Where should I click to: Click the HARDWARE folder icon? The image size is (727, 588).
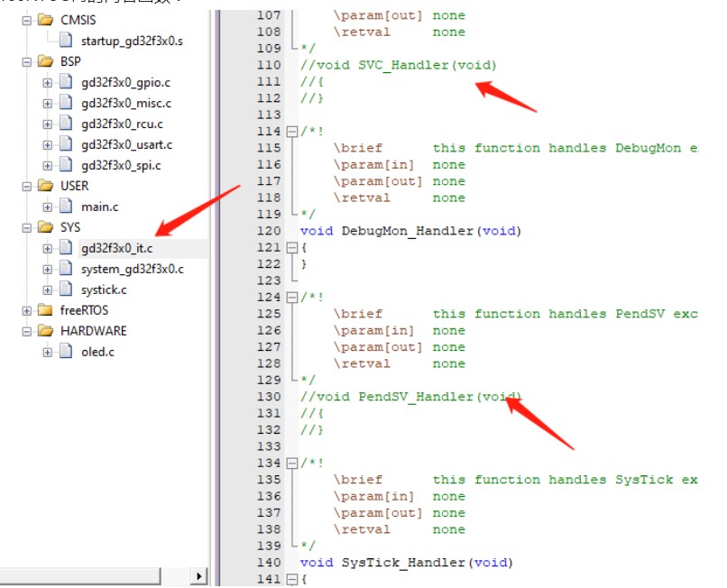click(x=45, y=331)
